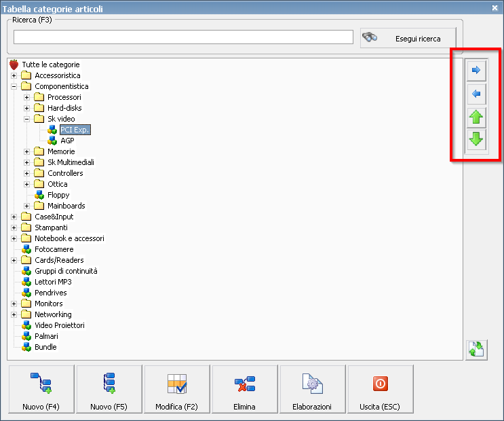
Task: Click the Lettori MP3 cubes icon
Action: tap(26, 282)
